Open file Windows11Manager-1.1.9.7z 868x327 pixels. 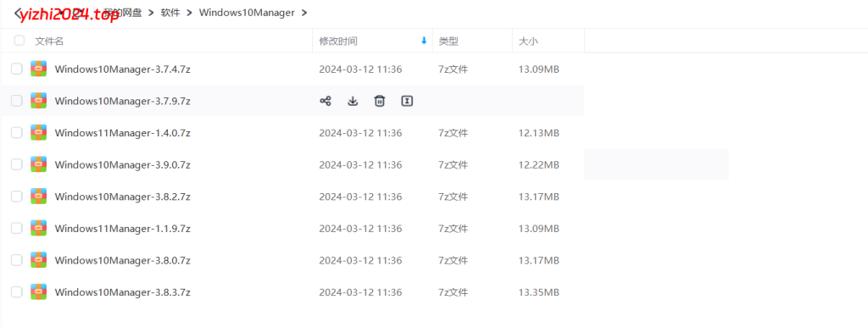[122, 228]
